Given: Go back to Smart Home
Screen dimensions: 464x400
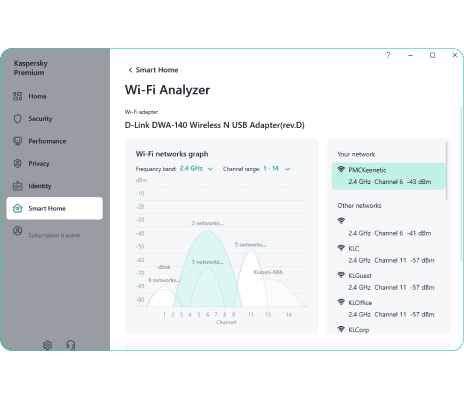Looking at the screenshot, I should [153, 70].
